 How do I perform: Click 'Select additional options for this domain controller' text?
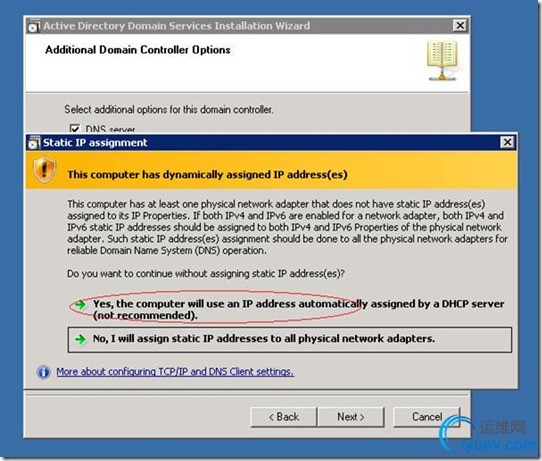pyautogui.click(x=169, y=110)
